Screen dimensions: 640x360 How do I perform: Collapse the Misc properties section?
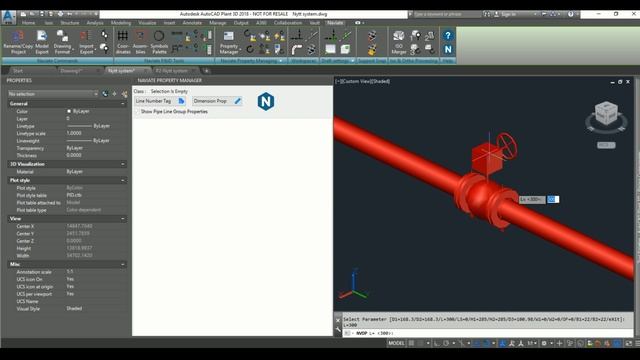122,264
